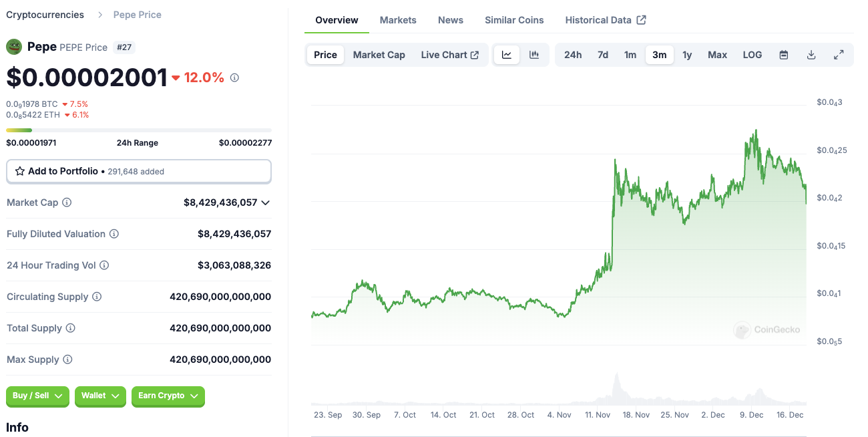Open the Earn Crypto dropdown
This screenshot has width=868, height=437.
click(168, 396)
